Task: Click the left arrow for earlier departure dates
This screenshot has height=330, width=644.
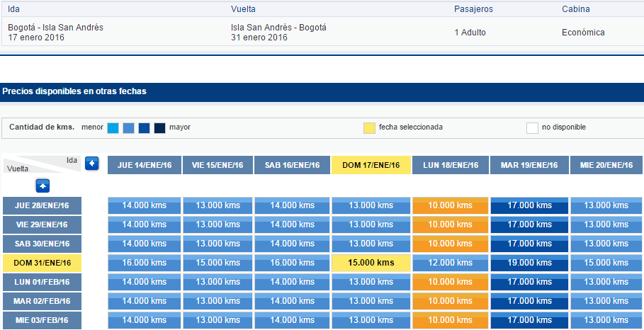Action: (x=91, y=164)
